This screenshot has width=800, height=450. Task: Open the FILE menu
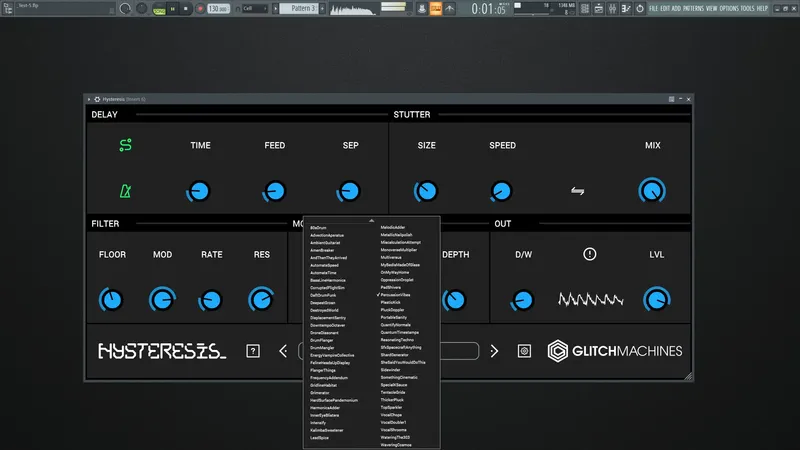point(654,9)
